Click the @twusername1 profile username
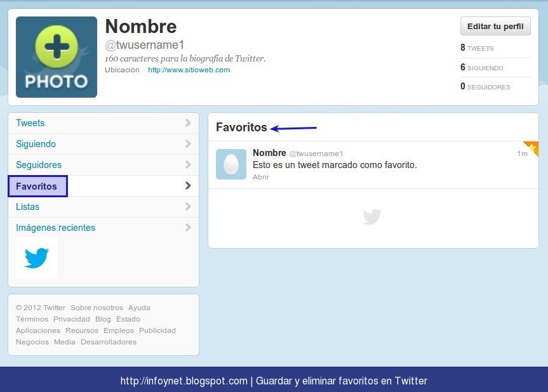 (144, 45)
